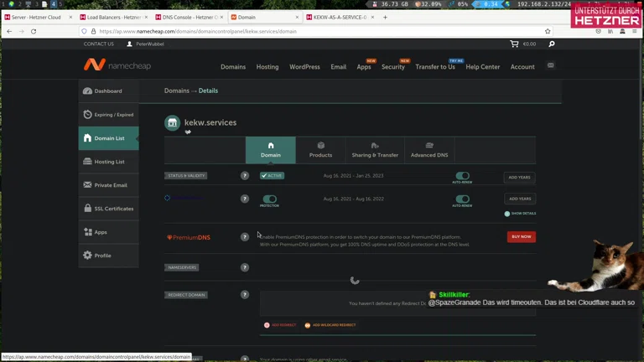This screenshot has height=362, width=644.
Task: Click the Private Email envelope icon
Action: click(87, 184)
